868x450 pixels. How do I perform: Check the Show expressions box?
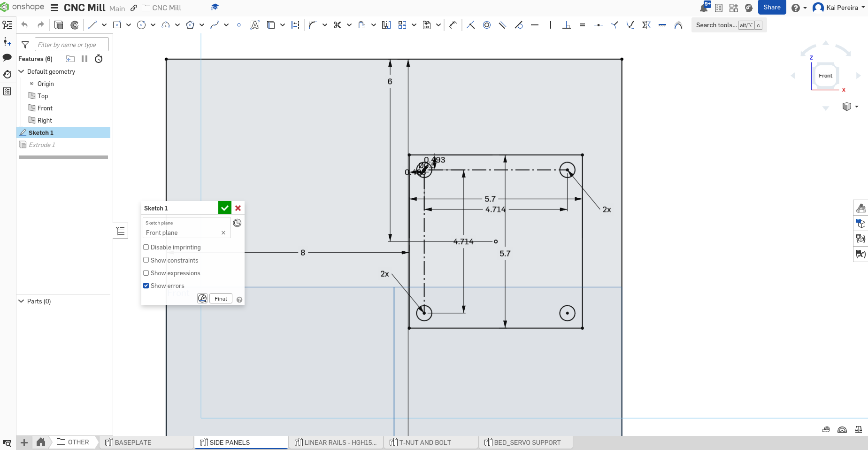click(x=146, y=273)
